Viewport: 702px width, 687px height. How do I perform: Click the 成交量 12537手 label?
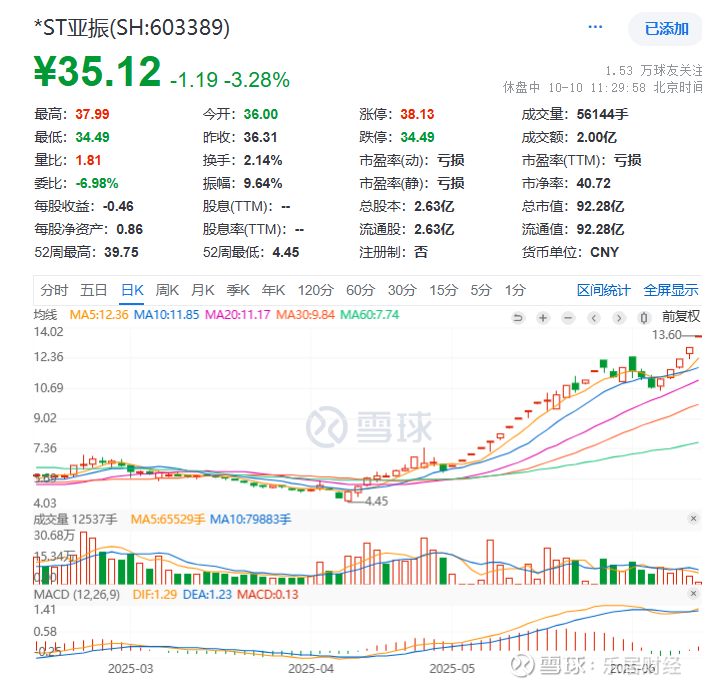click(75, 520)
